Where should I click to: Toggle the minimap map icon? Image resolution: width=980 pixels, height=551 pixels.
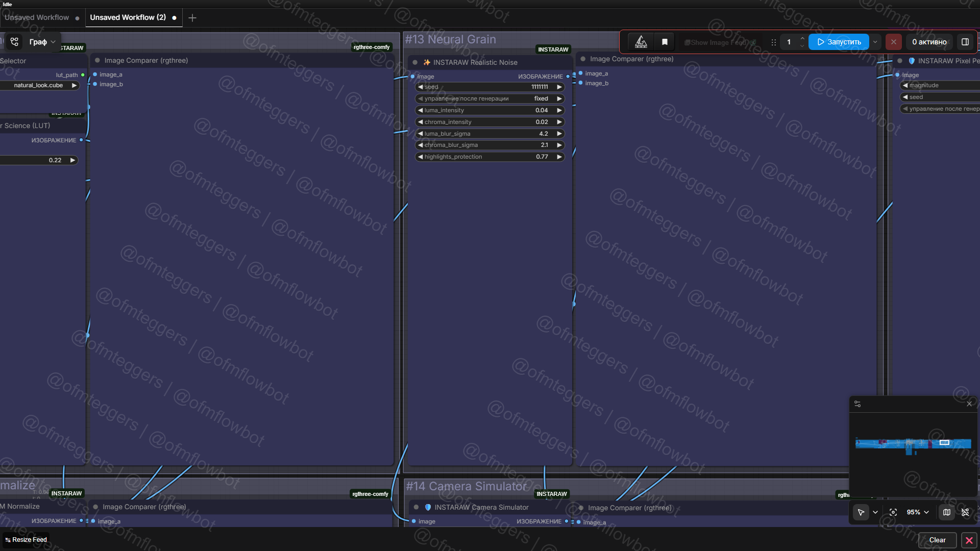tap(947, 512)
